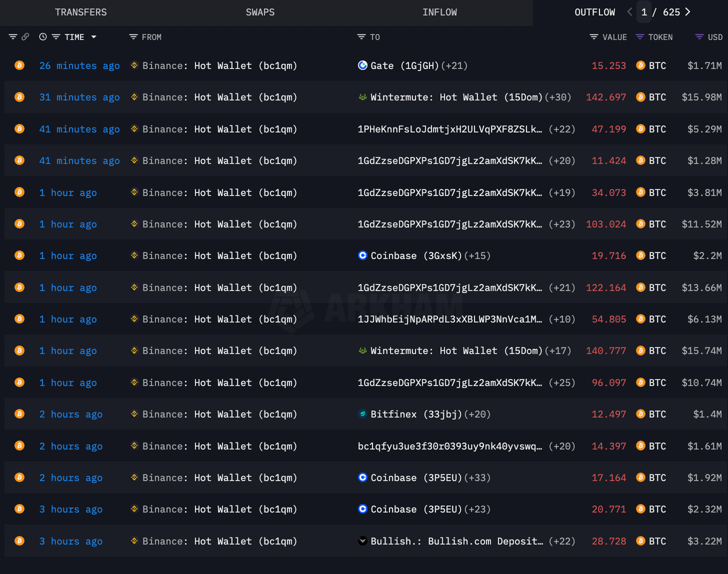Open address starting 1PHeKnnFsLoJdmtjx
Viewport: 728px width, 574px height.
coord(451,129)
